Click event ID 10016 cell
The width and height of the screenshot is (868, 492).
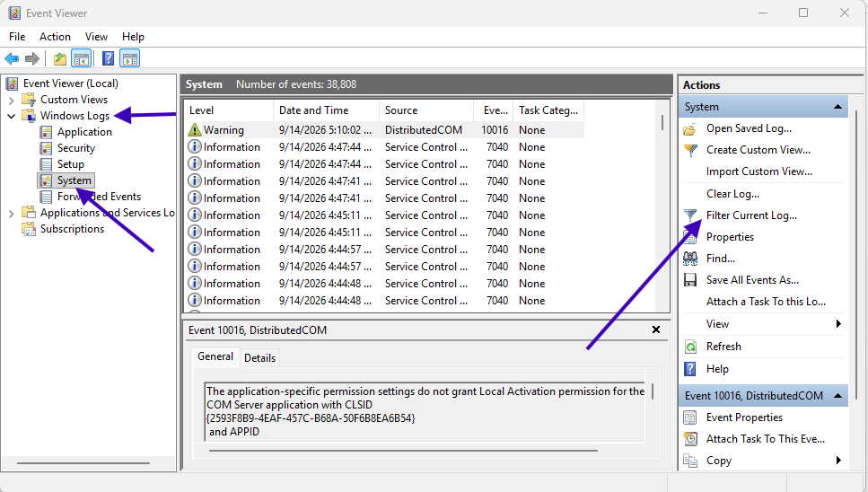(495, 129)
